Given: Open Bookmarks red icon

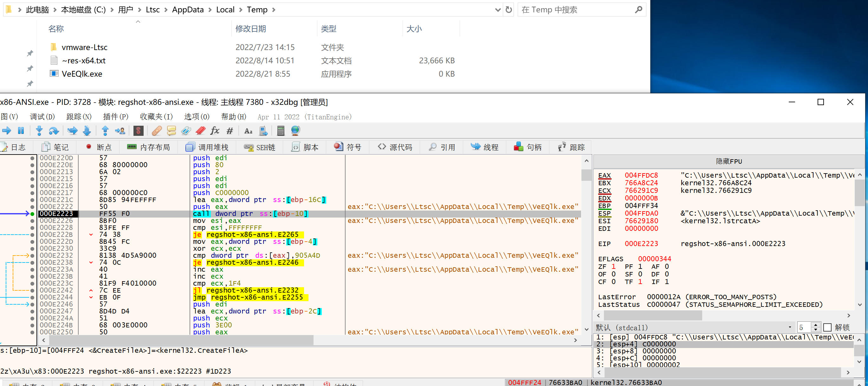Looking at the screenshot, I should click(x=200, y=131).
